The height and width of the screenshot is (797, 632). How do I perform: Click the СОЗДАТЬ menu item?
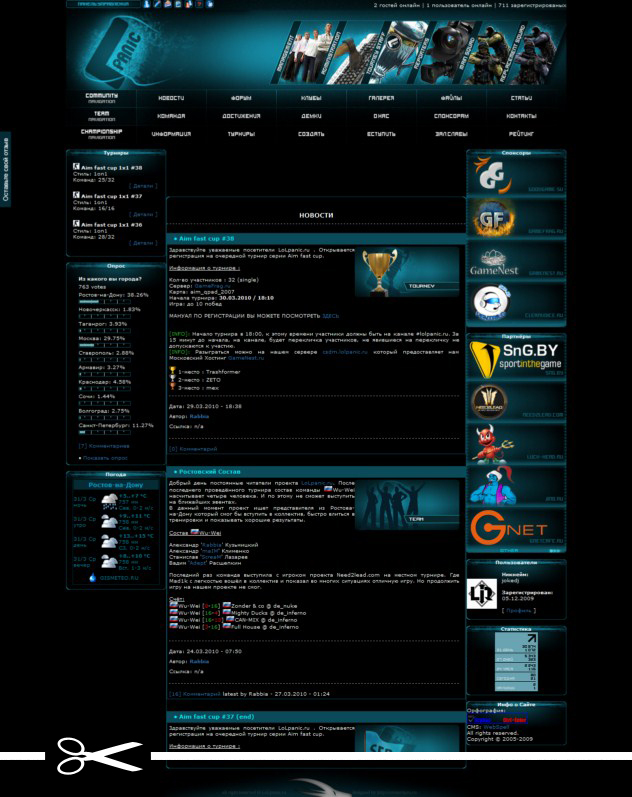coord(311,134)
